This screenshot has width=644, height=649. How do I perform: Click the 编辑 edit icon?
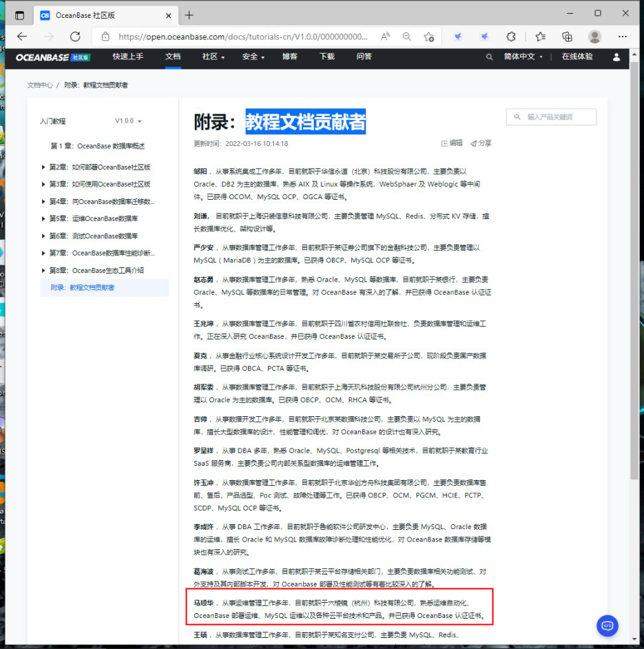452,143
